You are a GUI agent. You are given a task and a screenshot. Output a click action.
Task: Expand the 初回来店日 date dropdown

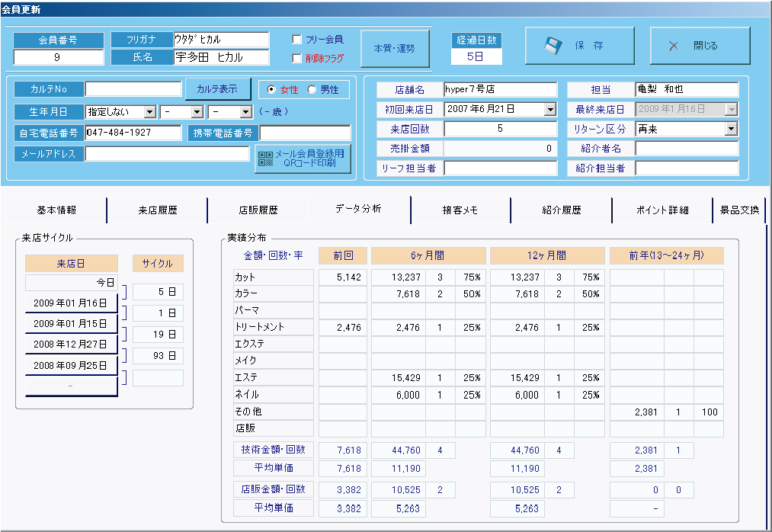[550, 110]
